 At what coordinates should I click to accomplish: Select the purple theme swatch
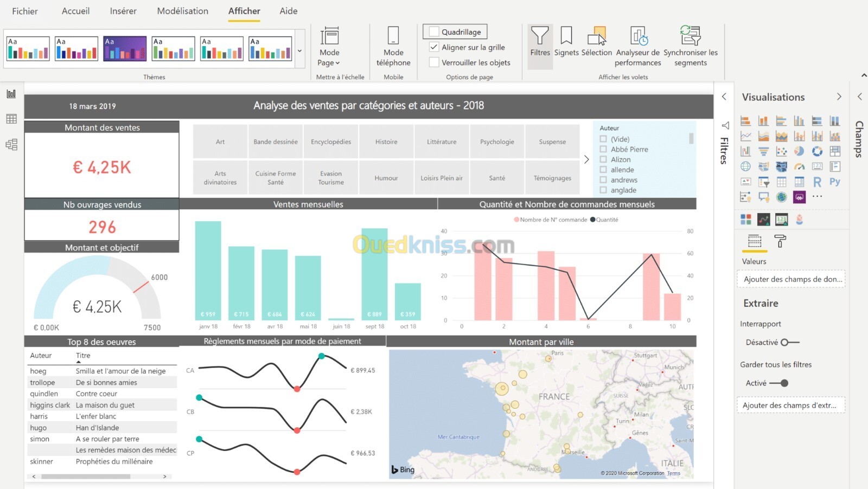125,48
